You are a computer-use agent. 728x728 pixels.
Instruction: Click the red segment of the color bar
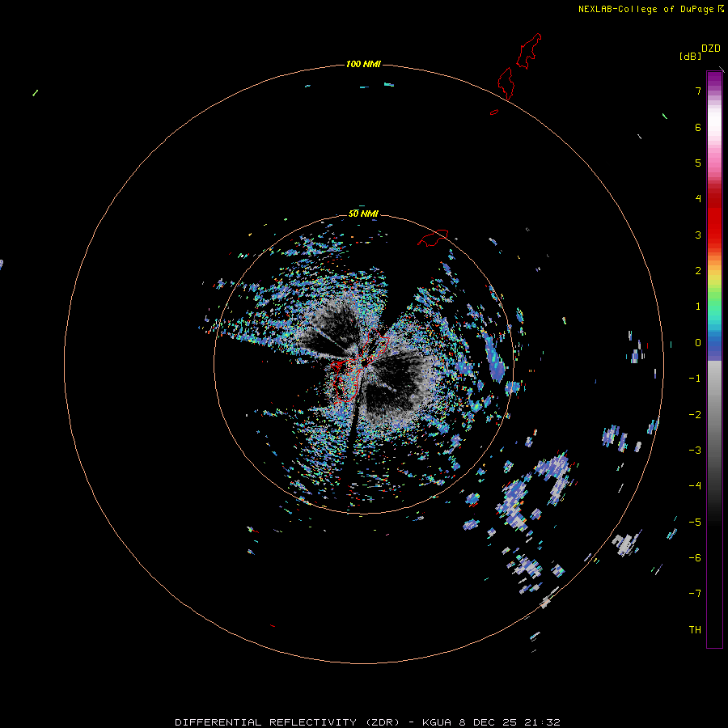pyautogui.click(x=714, y=216)
